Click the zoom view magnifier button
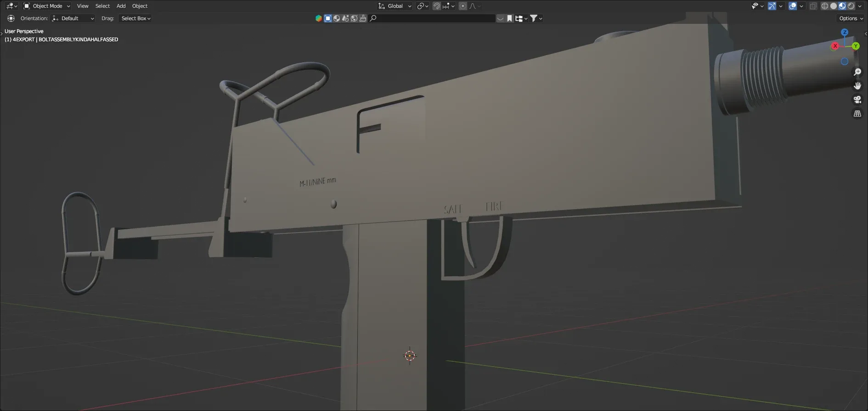This screenshot has width=868, height=411. click(x=857, y=72)
